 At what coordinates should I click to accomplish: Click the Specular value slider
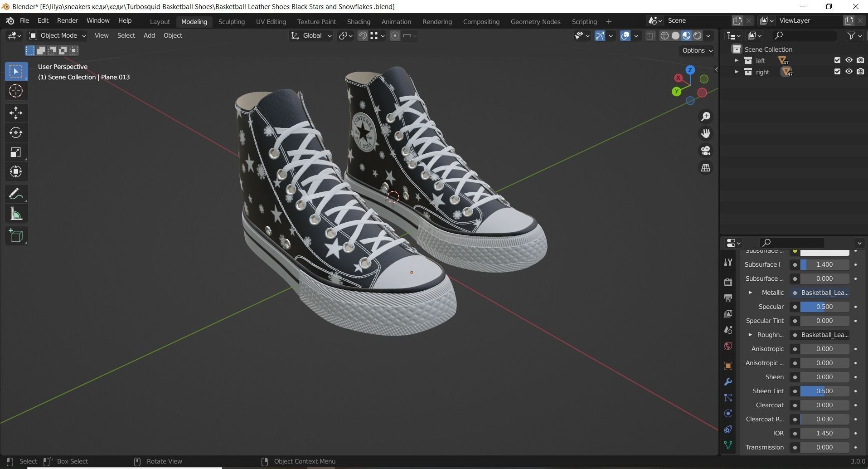pyautogui.click(x=824, y=307)
